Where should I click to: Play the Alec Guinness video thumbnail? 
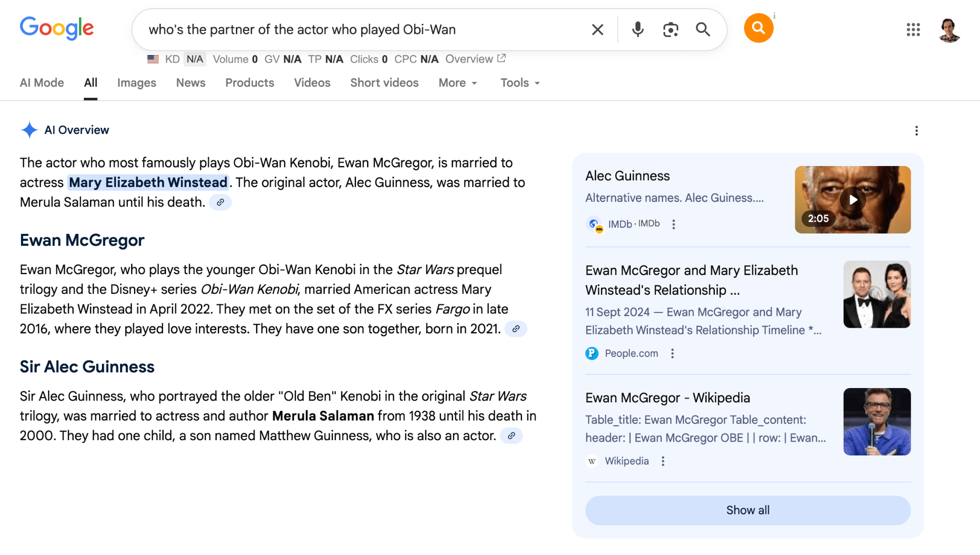pyautogui.click(x=853, y=200)
